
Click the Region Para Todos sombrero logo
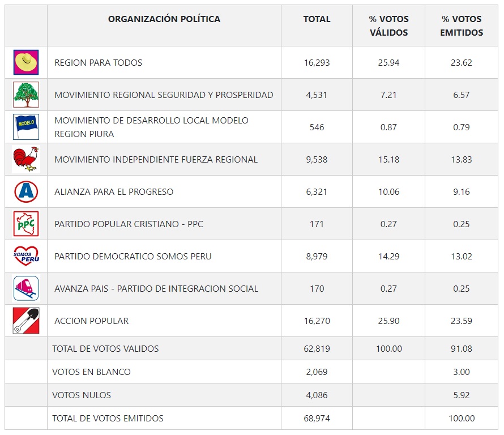pos(26,62)
